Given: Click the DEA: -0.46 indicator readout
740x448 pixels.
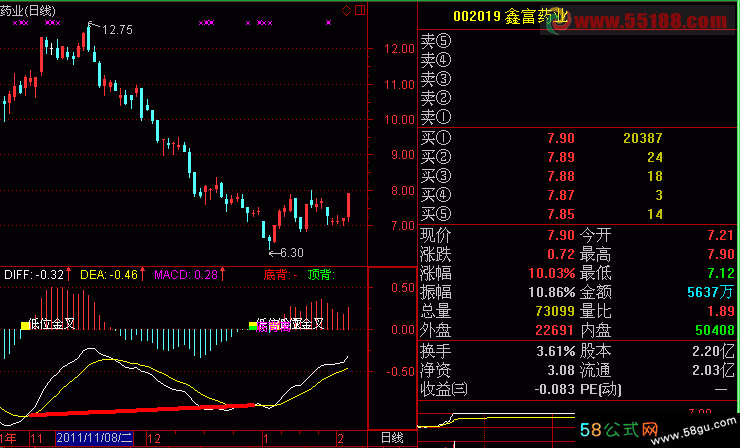Looking at the screenshot, I should 112,275.
